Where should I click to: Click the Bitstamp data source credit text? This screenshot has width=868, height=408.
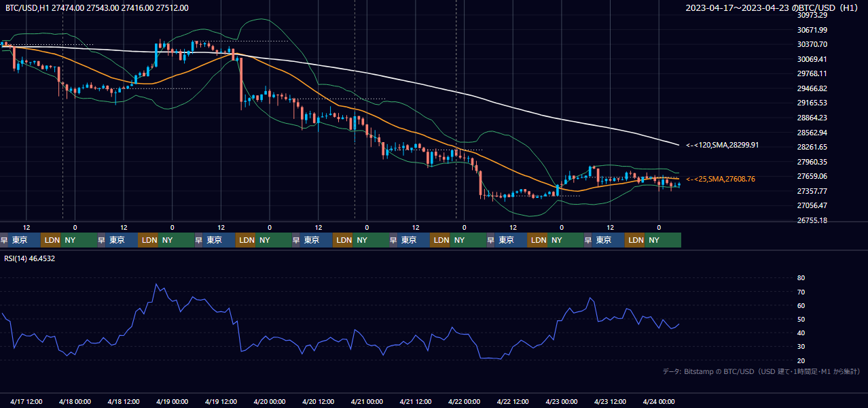[761, 371]
